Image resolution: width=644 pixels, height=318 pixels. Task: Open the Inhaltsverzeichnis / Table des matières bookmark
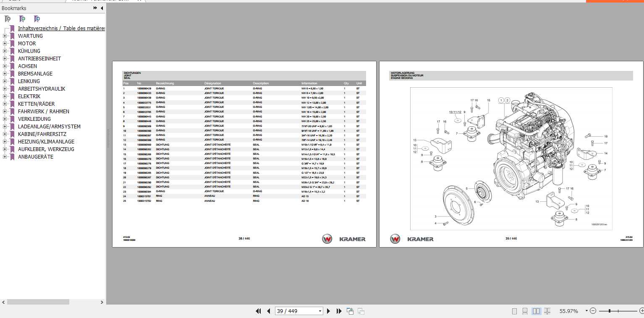pos(61,29)
